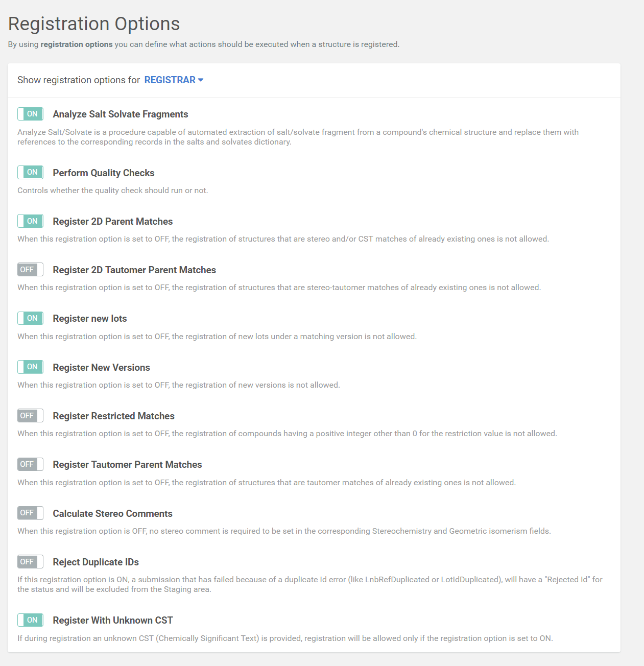Disable Register New Versions
Viewport: 644px width, 666px height.
point(30,367)
